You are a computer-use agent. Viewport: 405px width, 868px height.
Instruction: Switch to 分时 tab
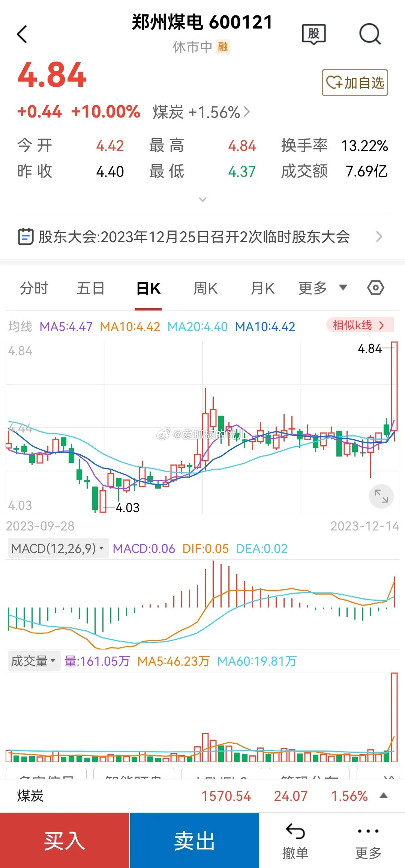[34, 288]
